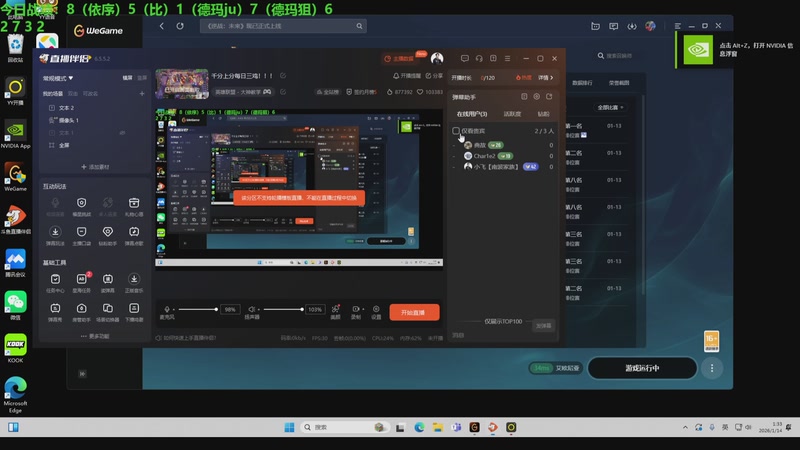Open the 弹幕秀 danmaku show tool

coord(55,312)
